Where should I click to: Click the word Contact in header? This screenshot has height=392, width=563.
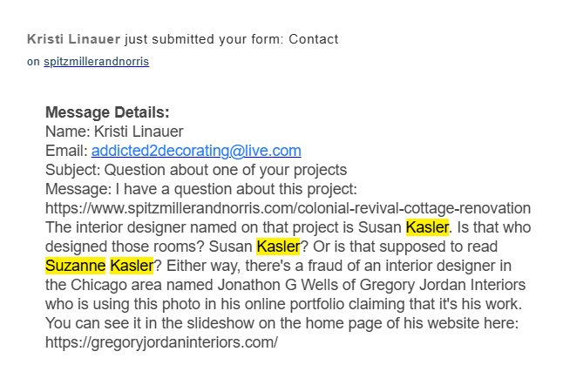pos(314,39)
